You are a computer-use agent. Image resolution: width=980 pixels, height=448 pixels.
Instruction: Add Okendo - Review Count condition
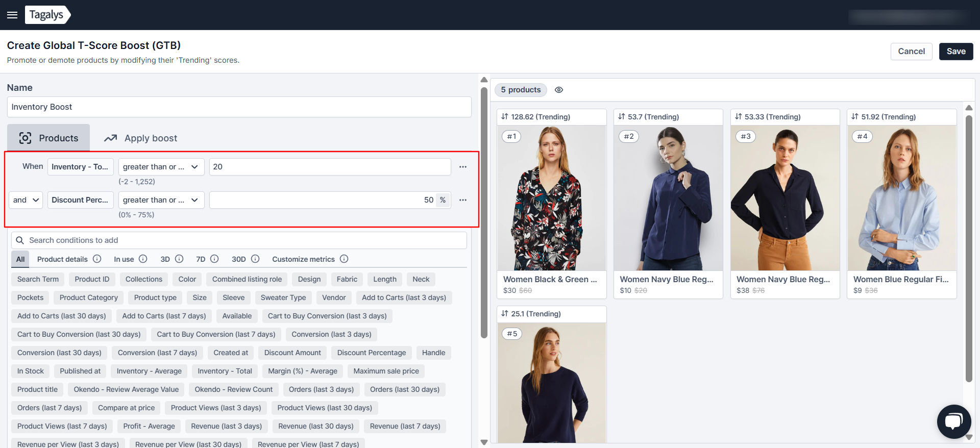234,389
